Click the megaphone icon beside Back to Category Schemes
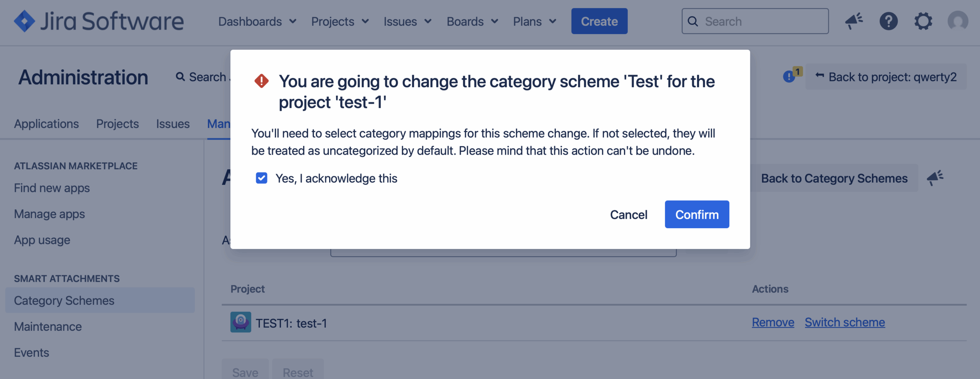Viewport: 980px width, 379px height. (x=935, y=178)
